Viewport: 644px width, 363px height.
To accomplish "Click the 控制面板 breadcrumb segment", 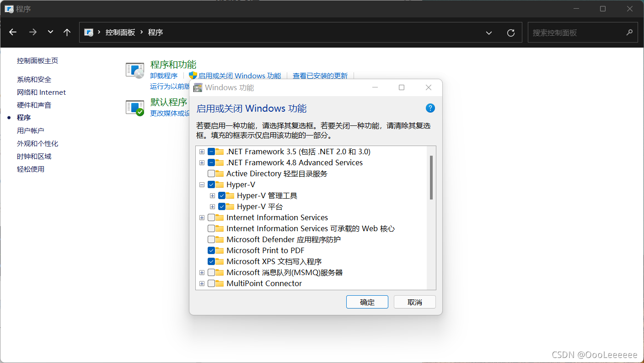I will 120,33.
